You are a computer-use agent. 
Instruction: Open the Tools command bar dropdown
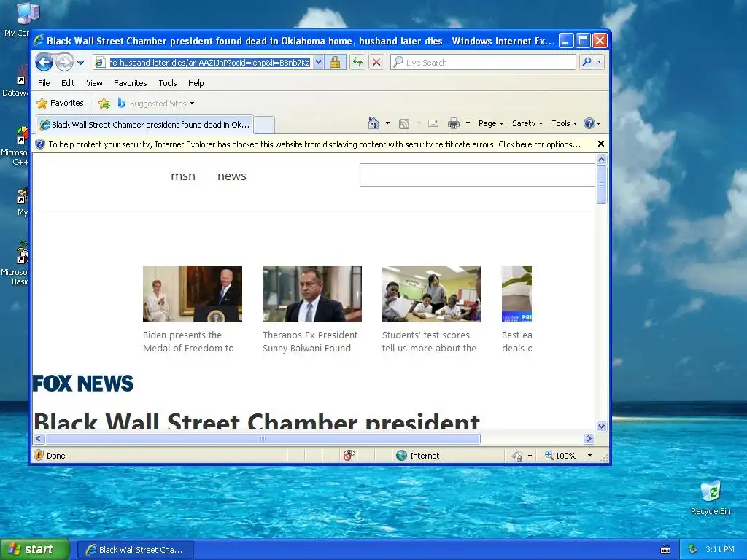click(564, 123)
